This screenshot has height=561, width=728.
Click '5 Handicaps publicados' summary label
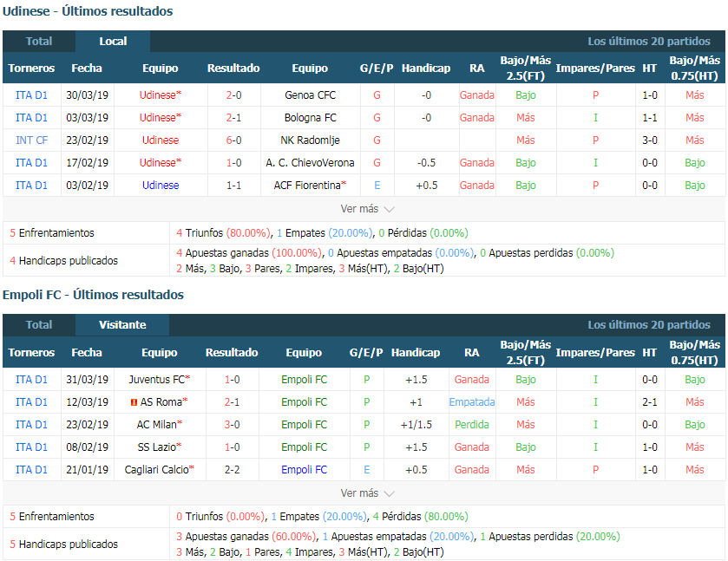[x=63, y=544]
